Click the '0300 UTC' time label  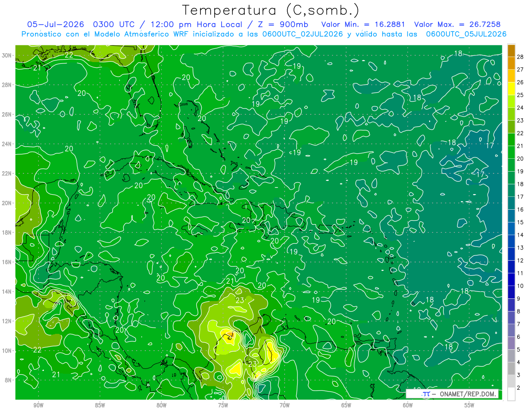click(114, 24)
